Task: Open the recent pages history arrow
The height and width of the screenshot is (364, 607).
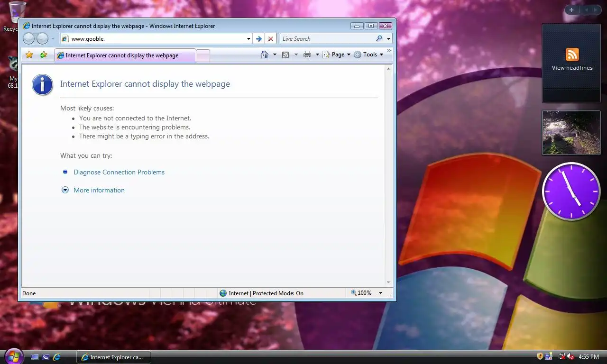Action: (x=53, y=39)
